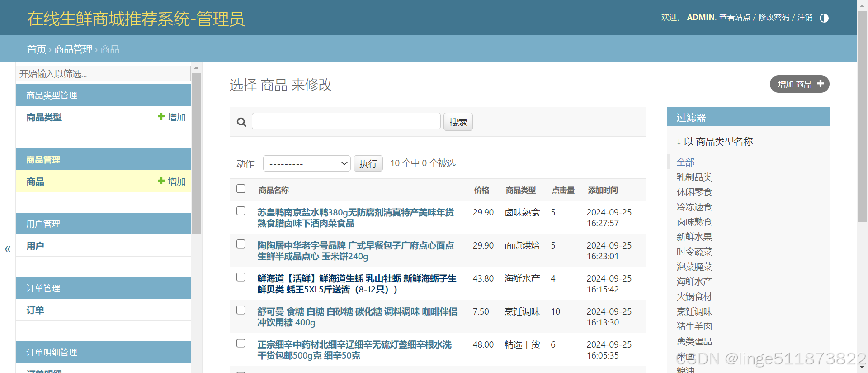Sort the table by 点击量 column
This screenshot has height=373, width=868.
pyautogui.click(x=563, y=190)
